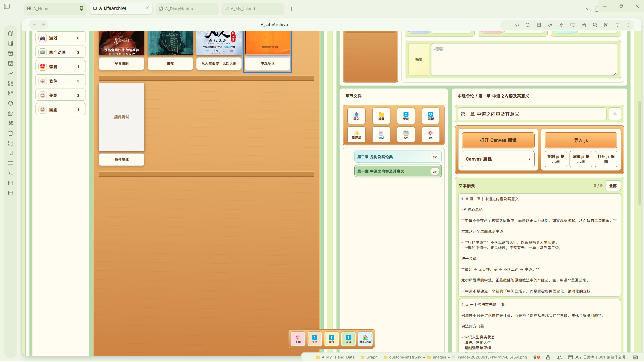644x362 pixels.
Task: Open the terminal prompt icon in left sidebar
Action: tap(11, 173)
